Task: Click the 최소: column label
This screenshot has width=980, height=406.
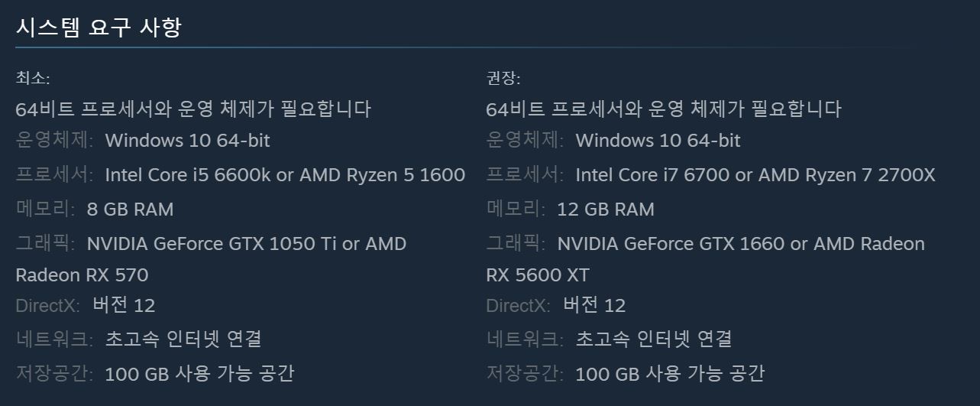Action: [33, 78]
